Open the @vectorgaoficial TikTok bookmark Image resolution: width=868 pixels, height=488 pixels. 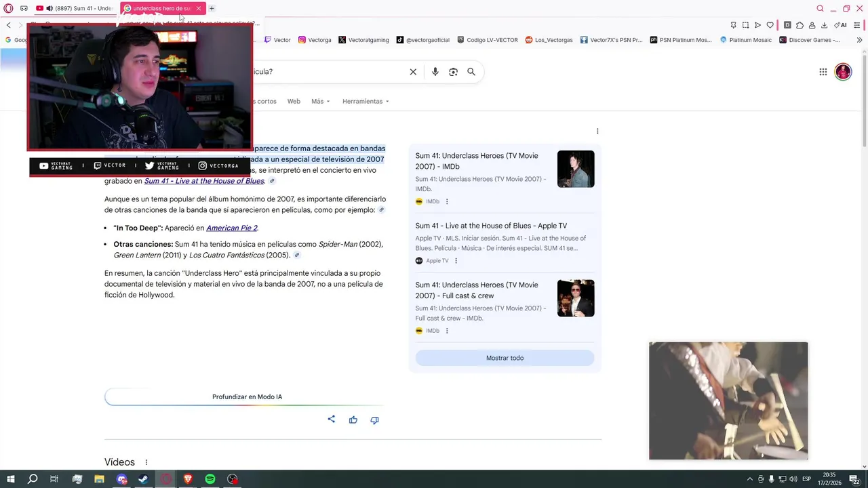click(x=423, y=40)
